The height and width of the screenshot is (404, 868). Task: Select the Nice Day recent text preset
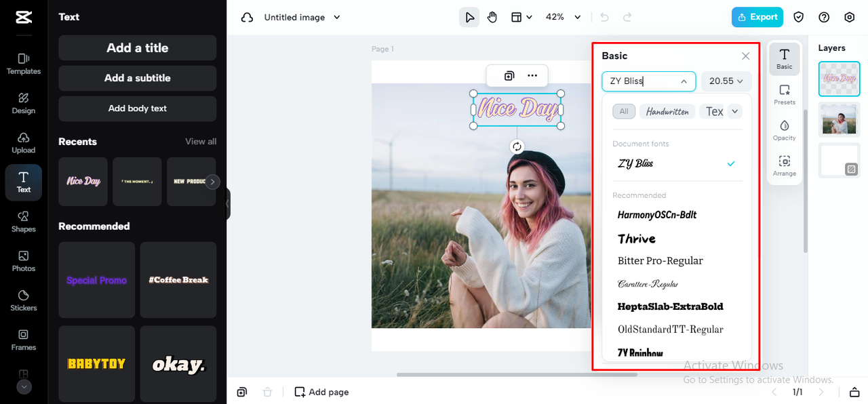tap(83, 182)
